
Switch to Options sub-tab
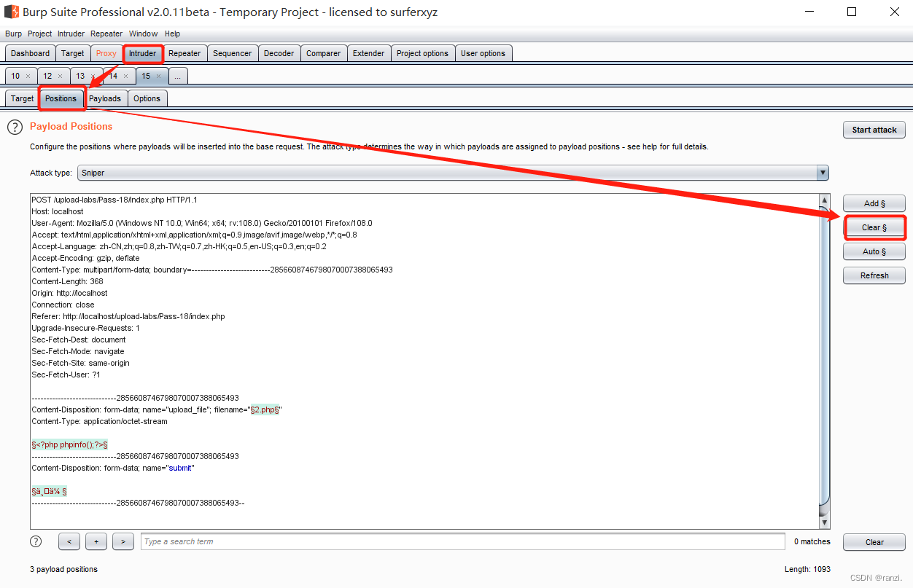[147, 98]
